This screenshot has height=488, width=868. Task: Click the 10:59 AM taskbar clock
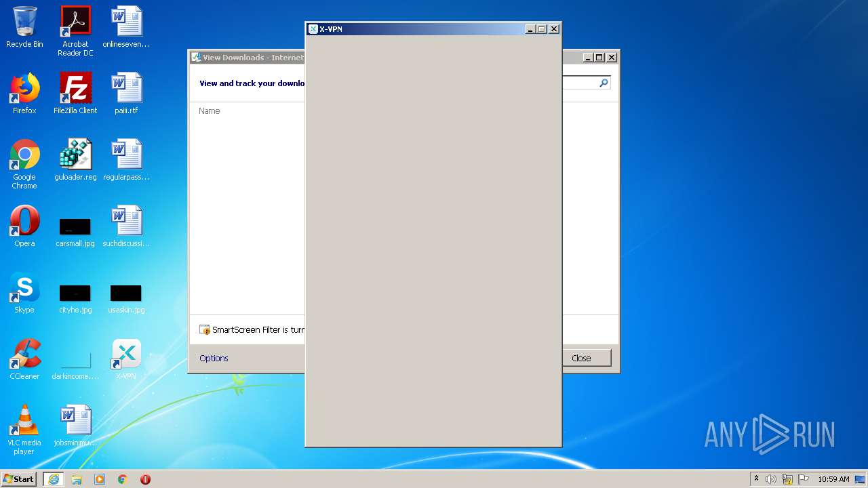833,479
